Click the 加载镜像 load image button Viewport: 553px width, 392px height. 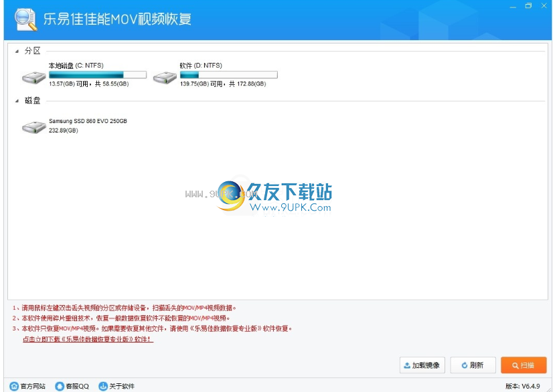pyautogui.click(x=422, y=365)
